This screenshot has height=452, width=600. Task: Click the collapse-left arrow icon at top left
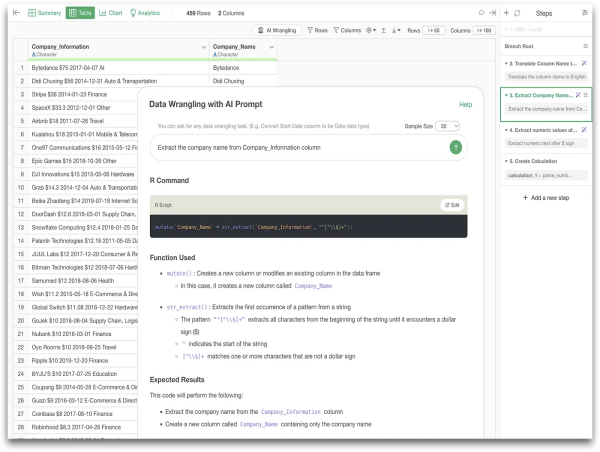click(16, 13)
